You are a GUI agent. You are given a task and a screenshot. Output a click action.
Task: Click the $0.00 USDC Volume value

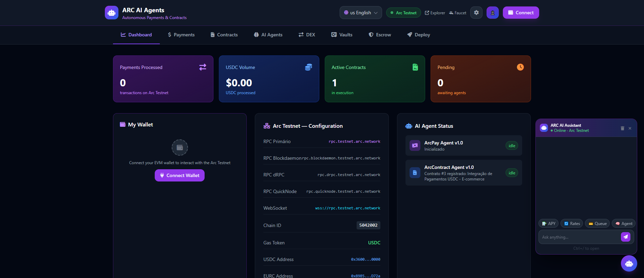click(239, 83)
